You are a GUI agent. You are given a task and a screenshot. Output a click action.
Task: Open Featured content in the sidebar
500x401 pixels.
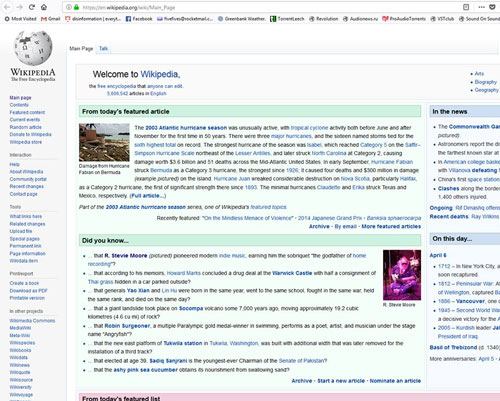click(x=27, y=112)
